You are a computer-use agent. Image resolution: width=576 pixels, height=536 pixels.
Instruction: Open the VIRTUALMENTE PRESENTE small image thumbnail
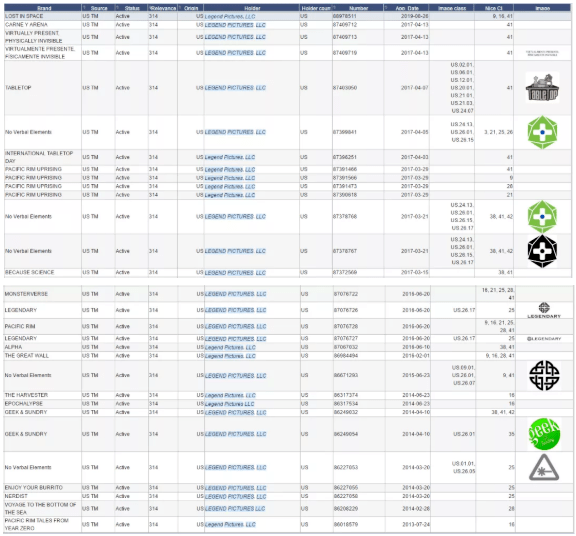click(542, 53)
